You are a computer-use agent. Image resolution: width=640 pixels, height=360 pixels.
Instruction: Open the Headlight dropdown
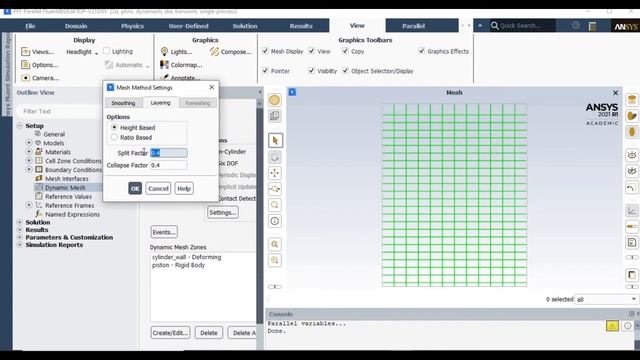coord(82,52)
